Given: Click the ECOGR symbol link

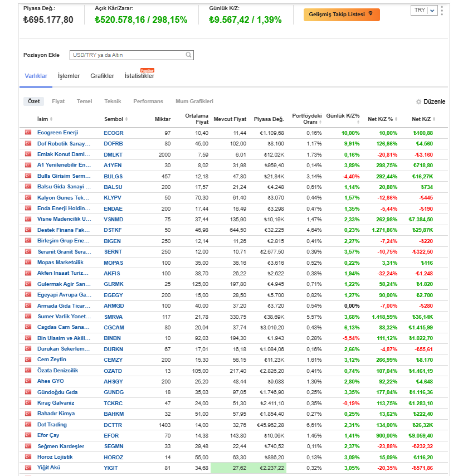Looking at the screenshot, I should [114, 133].
